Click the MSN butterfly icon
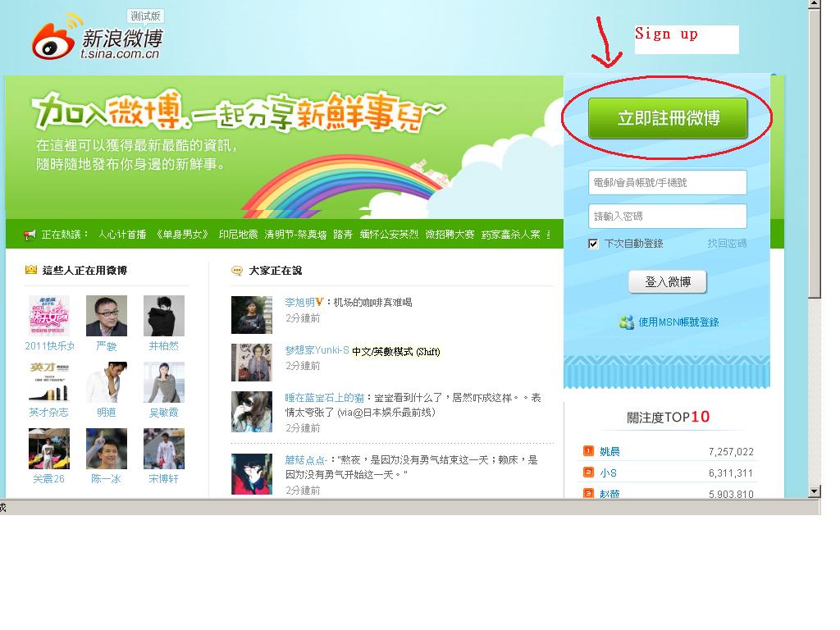 pos(626,322)
